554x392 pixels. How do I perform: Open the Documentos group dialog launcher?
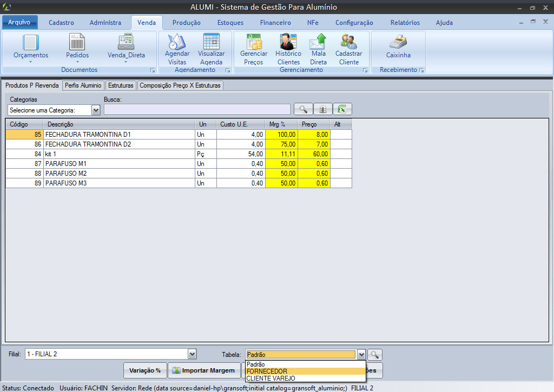point(153,70)
